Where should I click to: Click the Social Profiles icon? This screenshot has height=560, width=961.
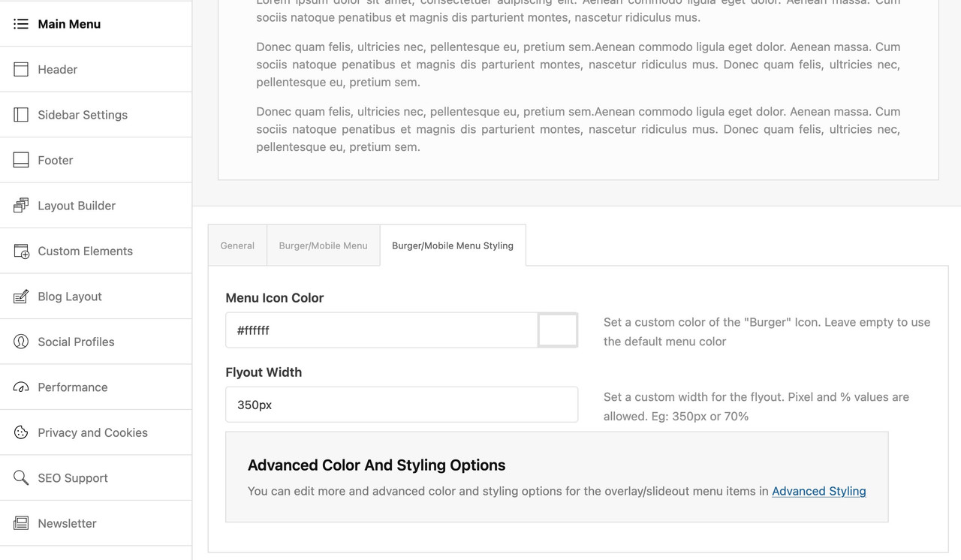[21, 342]
